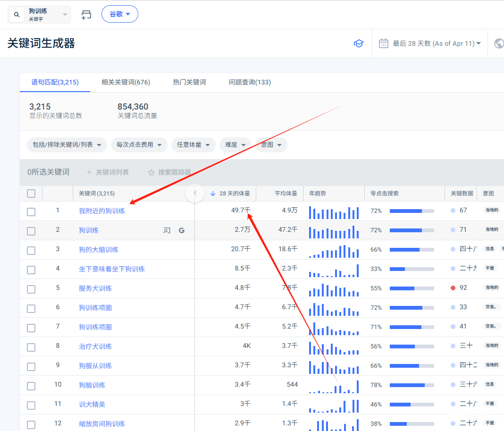Image resolution: width=504 pixels, height=431 pixels.
Task: Collapse the keyword column with chevron arrow
Action: (x=195, y=193)
